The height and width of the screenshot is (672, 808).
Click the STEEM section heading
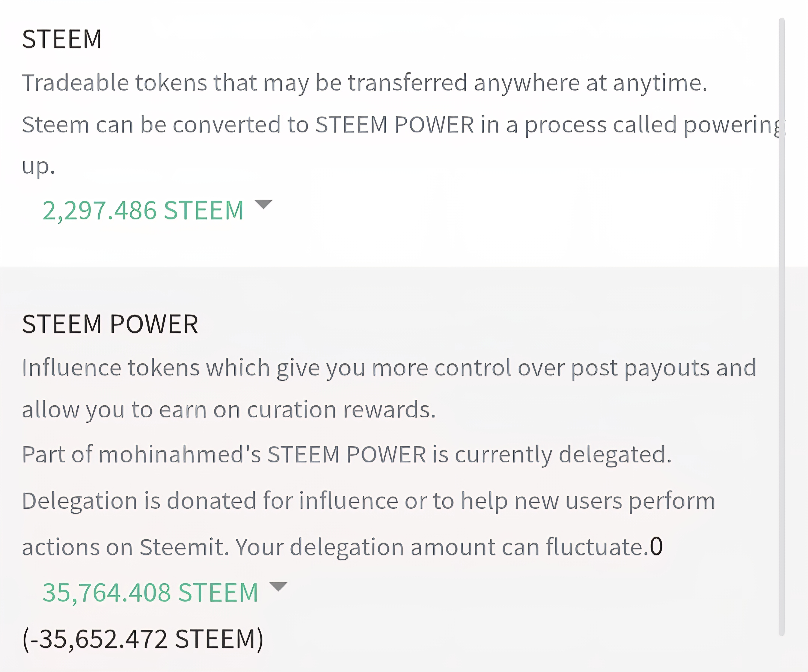click(x=62, y=39)
